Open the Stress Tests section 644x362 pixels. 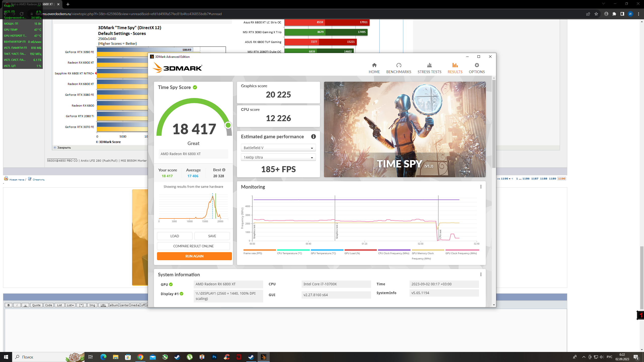tap(429, 68)
